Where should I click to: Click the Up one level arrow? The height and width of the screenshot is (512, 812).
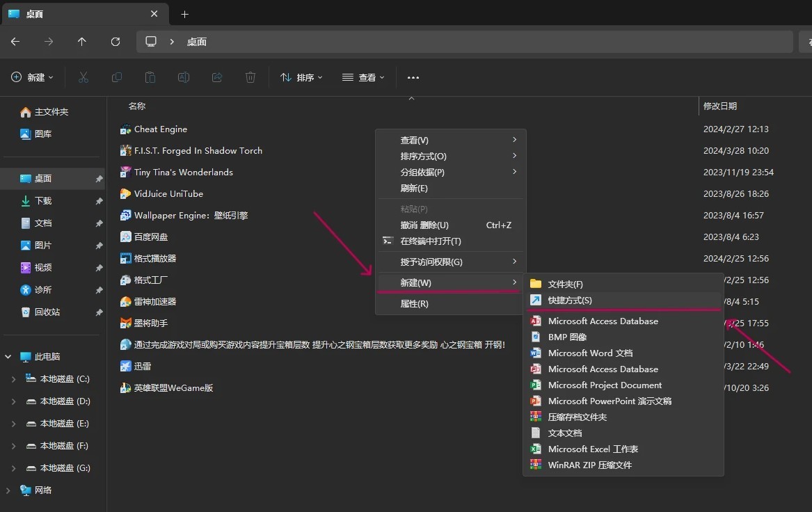[x=82, y=42]
